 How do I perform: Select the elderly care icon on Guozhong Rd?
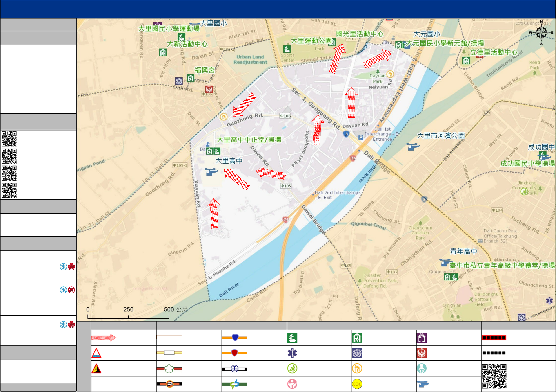tap(223, 117)
